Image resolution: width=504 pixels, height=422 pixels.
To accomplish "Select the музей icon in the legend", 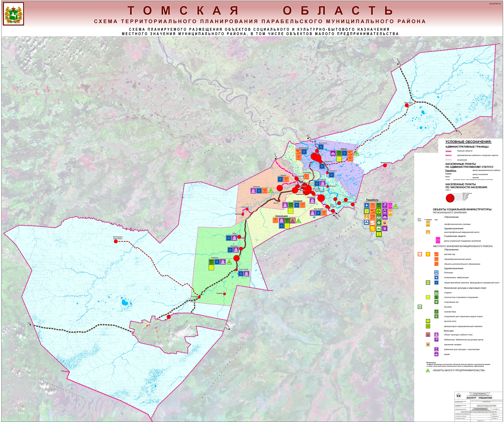I will 436,354.
